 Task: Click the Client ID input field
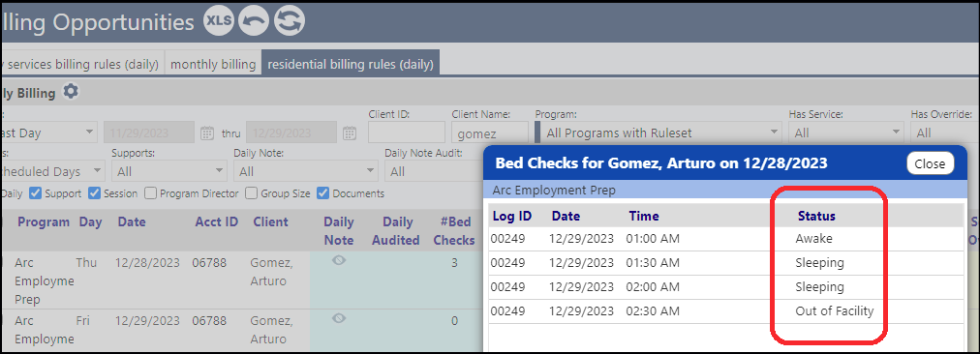[x=407, y=133]
